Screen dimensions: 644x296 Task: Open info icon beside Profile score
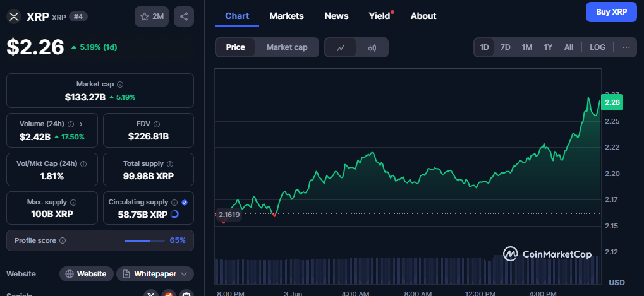pos(63,240)
